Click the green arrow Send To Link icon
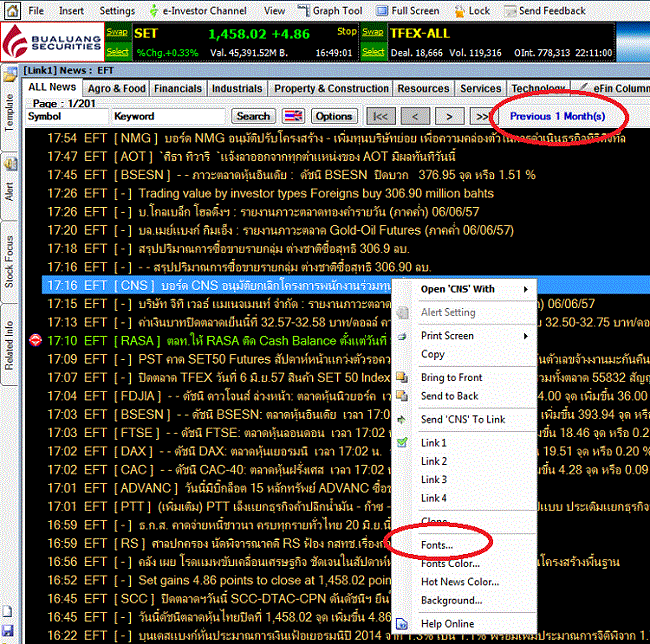 401,419
